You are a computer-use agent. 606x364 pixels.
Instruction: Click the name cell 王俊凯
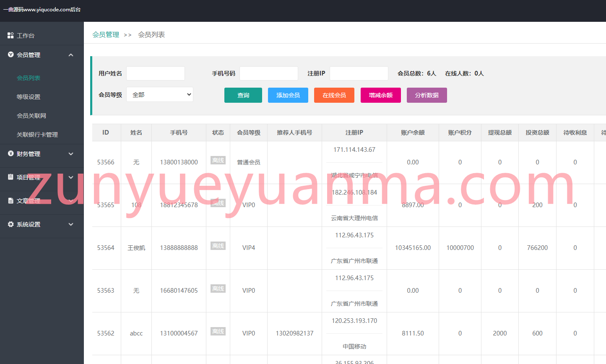click(136, 248)
